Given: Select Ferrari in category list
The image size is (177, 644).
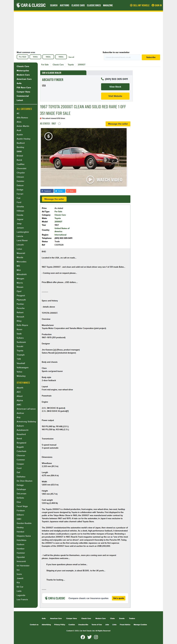Looking at the screenshot, I should pos(20,194).
